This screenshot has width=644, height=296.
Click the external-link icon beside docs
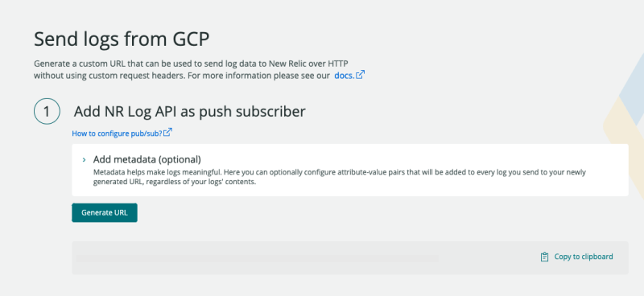pos(360,75)
